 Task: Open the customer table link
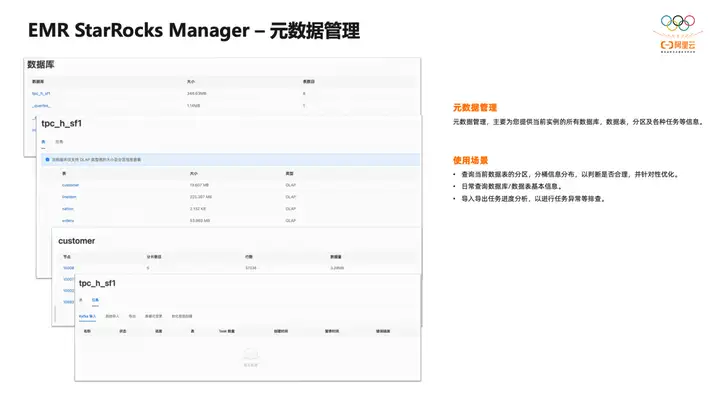70,185
